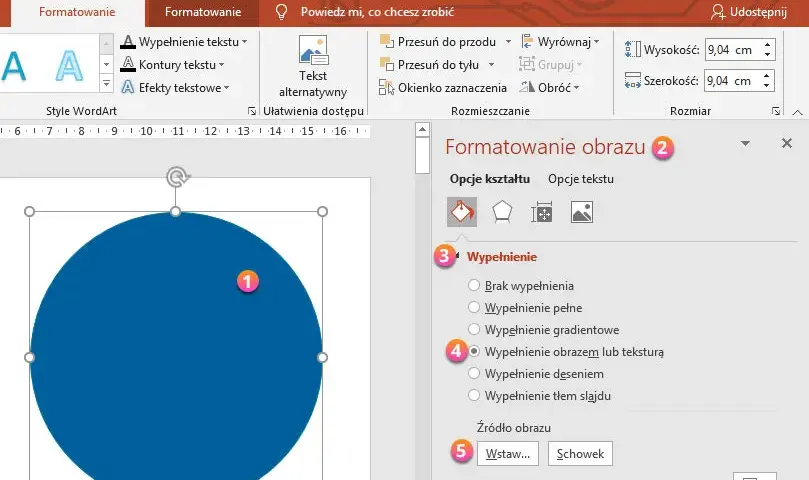Open the shape effects pentagon icon
This screenshot has width=809, height=480.
[502, 212]
